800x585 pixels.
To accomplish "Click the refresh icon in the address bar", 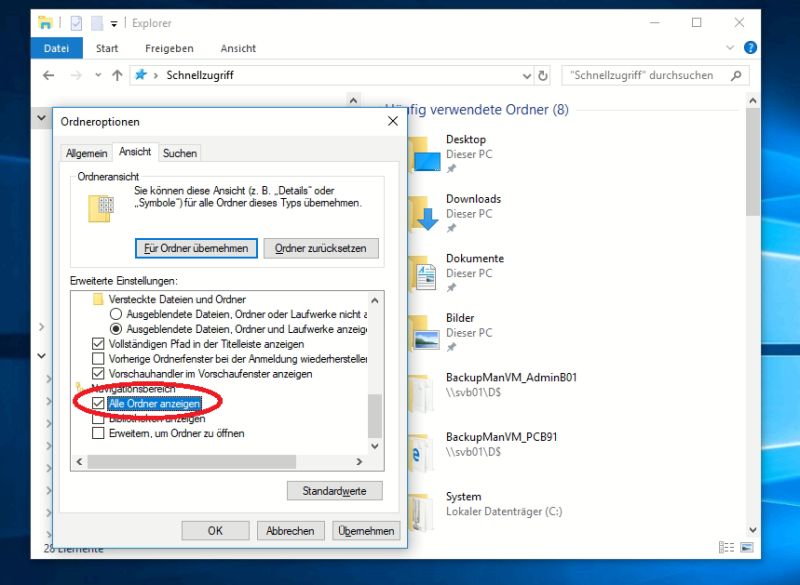I will point(540,75).
